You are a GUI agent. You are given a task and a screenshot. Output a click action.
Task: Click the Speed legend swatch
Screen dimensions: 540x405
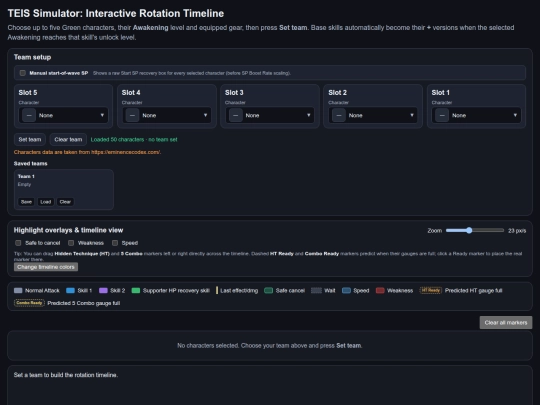(346, 290)
